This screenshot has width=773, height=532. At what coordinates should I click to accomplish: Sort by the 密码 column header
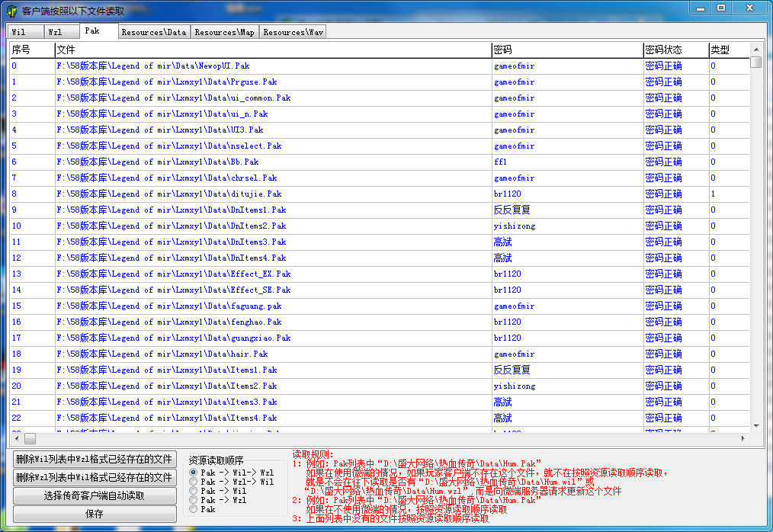coord(567,50)
